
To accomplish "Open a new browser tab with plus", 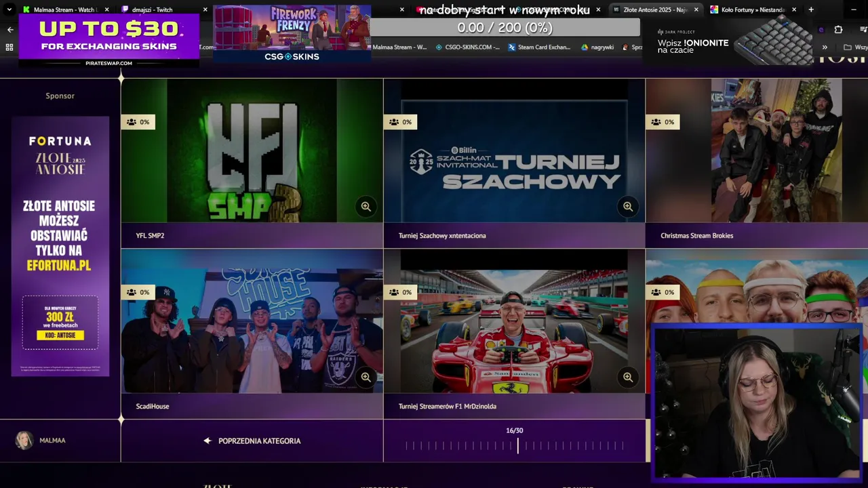I will point(811,9).
